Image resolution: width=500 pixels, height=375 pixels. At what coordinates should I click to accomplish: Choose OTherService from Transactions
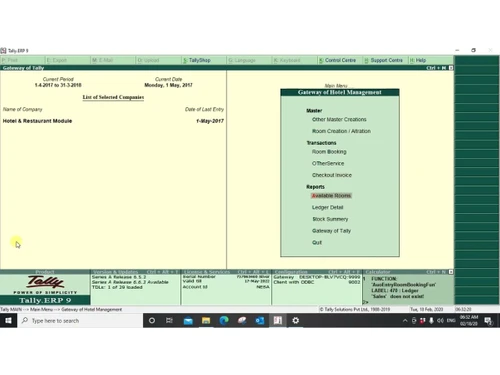pyautogui.click(x=328, y=163)
